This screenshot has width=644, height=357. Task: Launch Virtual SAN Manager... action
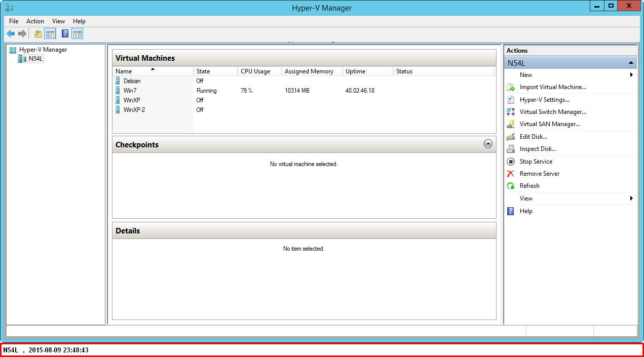pos(550,124)
